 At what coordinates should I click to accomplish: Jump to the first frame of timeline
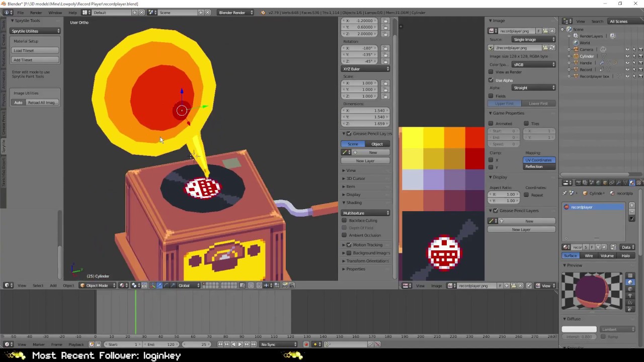click(220, 344)
